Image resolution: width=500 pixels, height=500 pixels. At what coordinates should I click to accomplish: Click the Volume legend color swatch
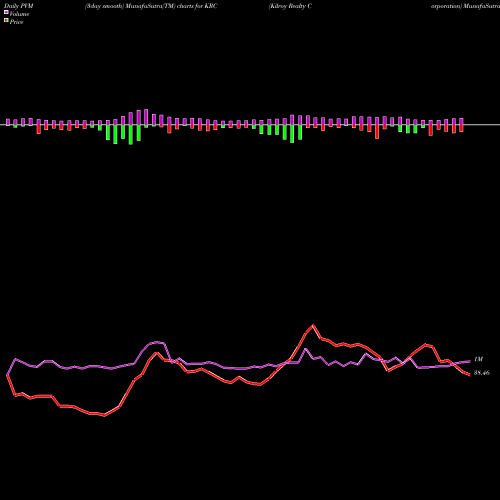click(6, 13)
